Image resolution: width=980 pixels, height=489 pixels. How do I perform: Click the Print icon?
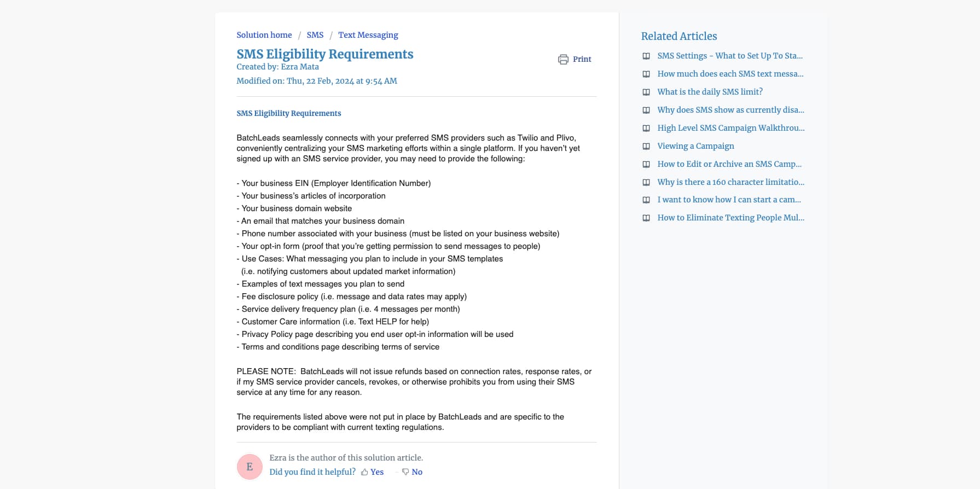tap(564, 59)
